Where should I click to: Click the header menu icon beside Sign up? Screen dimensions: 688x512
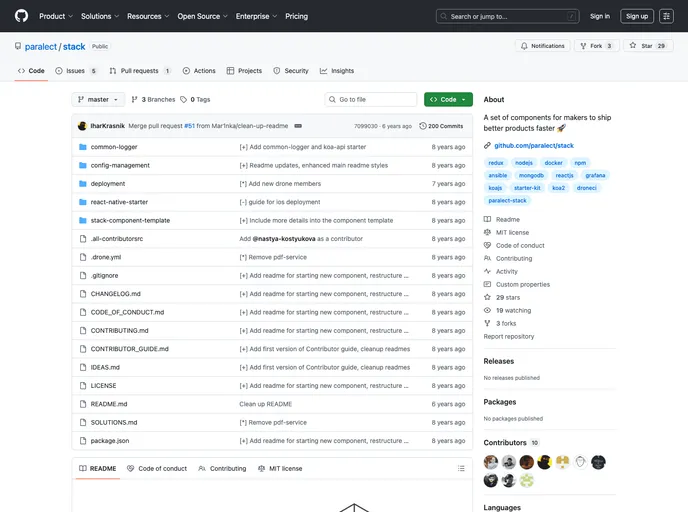click(666, 16)
